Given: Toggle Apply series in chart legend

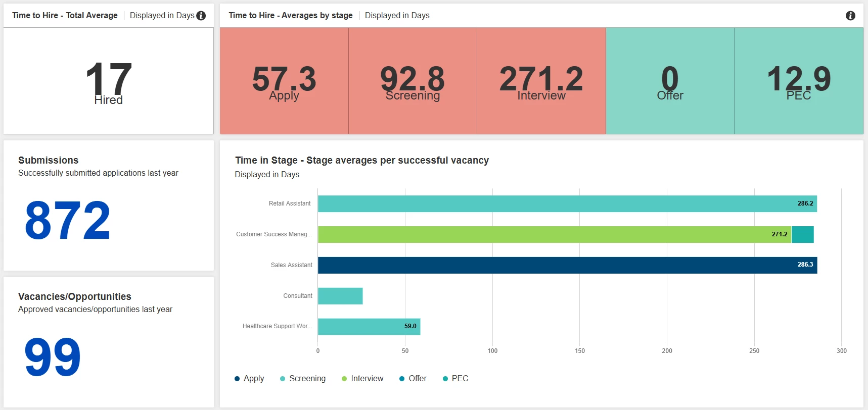Looking at the screenshot, I should pyautogui.click(x=250, y=379).
